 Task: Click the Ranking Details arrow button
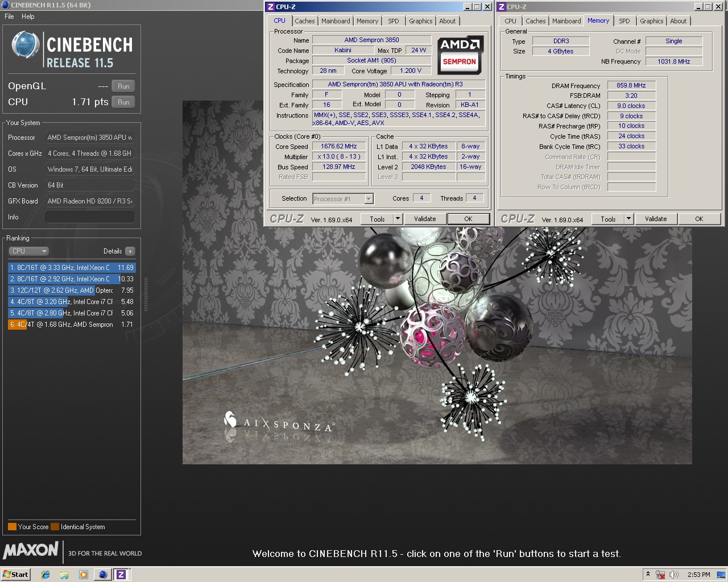[130, 251]
